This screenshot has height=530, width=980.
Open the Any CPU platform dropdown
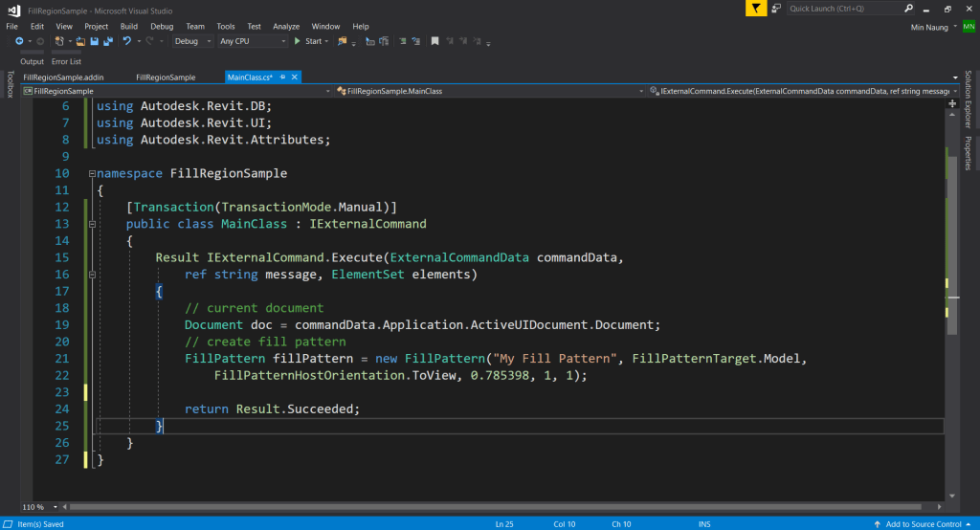253,41
